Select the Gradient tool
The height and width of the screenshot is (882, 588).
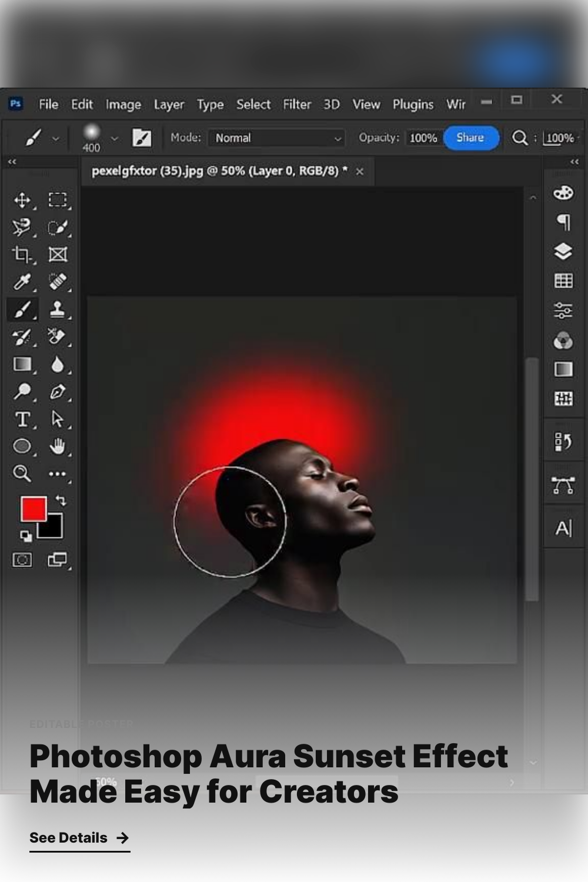point(22,365)
